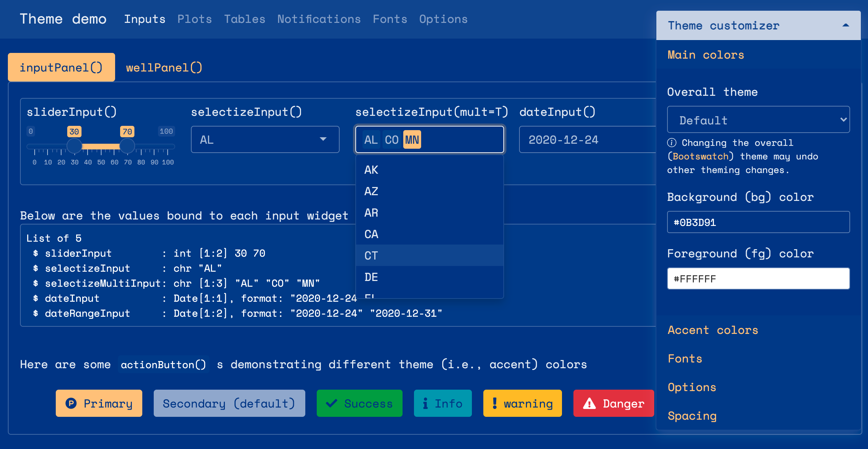Click the checkmark icon on Success button
The image size is (868, 449).
(331, 403)
